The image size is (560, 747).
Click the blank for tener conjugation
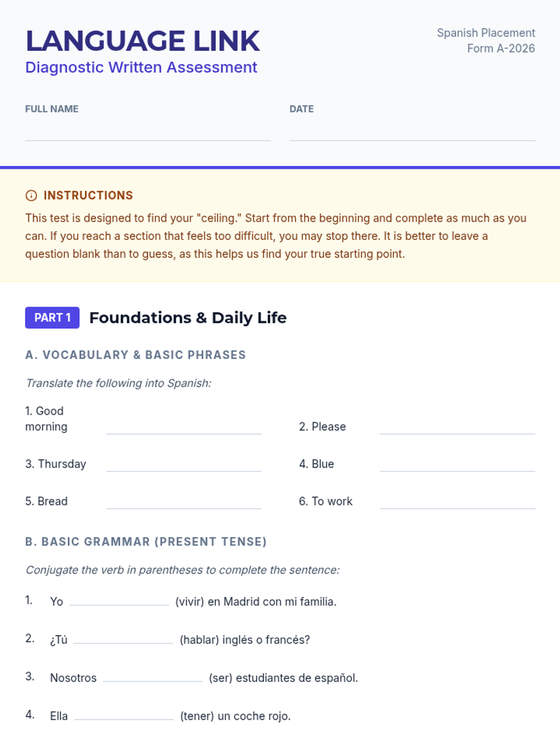coord(124,714)
